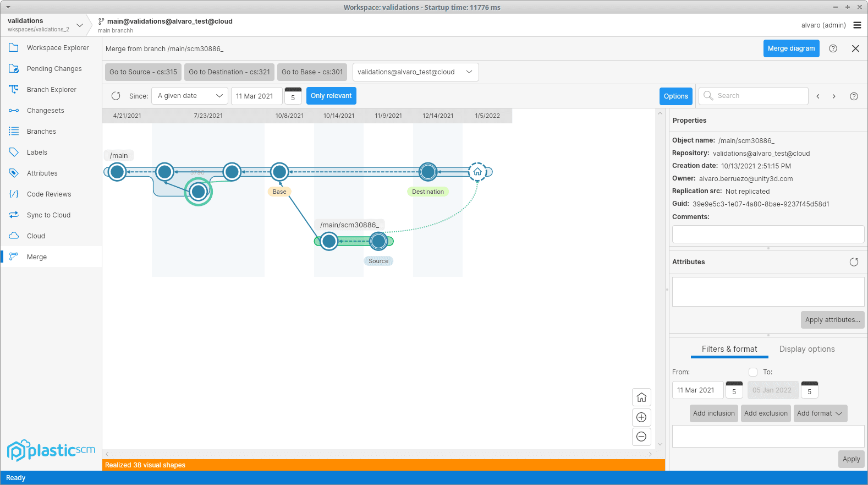Refresh the Attributes panel
The width and height of the screenshot is (868, 485).
click(854, 262)
